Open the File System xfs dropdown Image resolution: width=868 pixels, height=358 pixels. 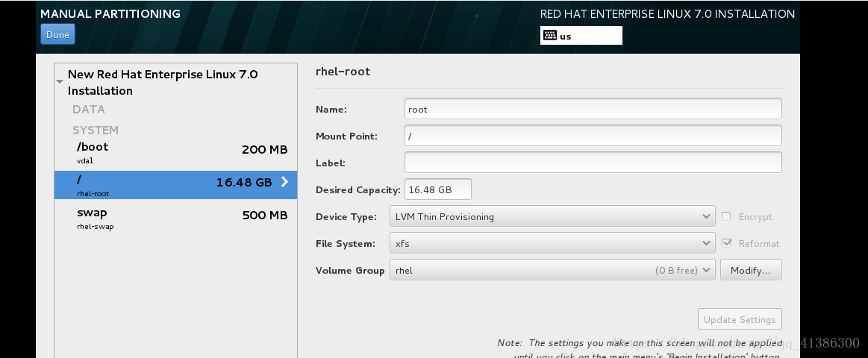552,243
